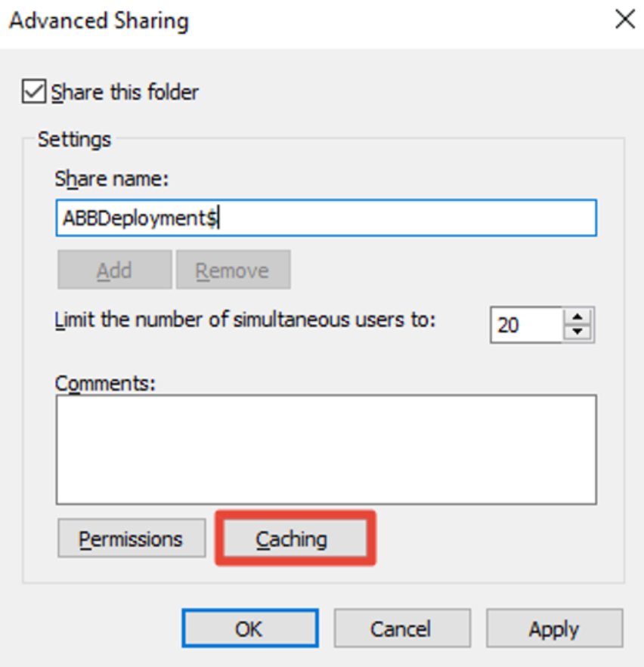Click the grayed-out Add button
The height and width of the screenshot is (667, 644).
point(115,270)
